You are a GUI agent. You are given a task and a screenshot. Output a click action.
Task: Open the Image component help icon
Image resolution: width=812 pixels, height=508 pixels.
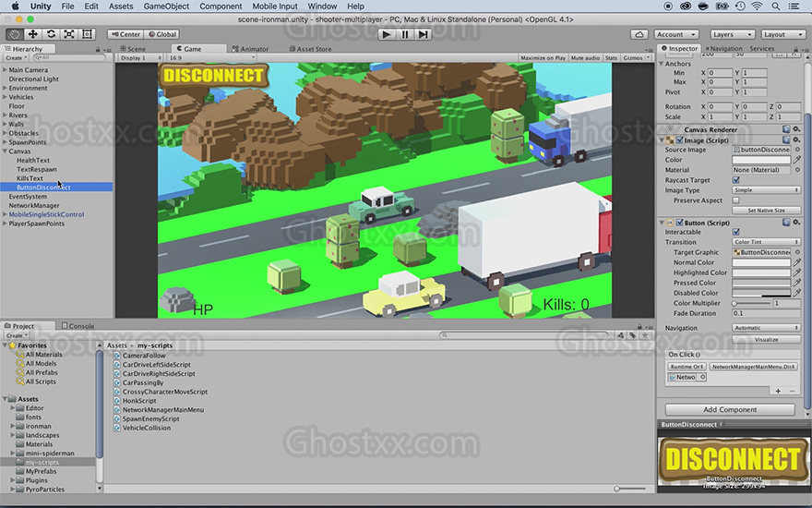pos(785,140)
